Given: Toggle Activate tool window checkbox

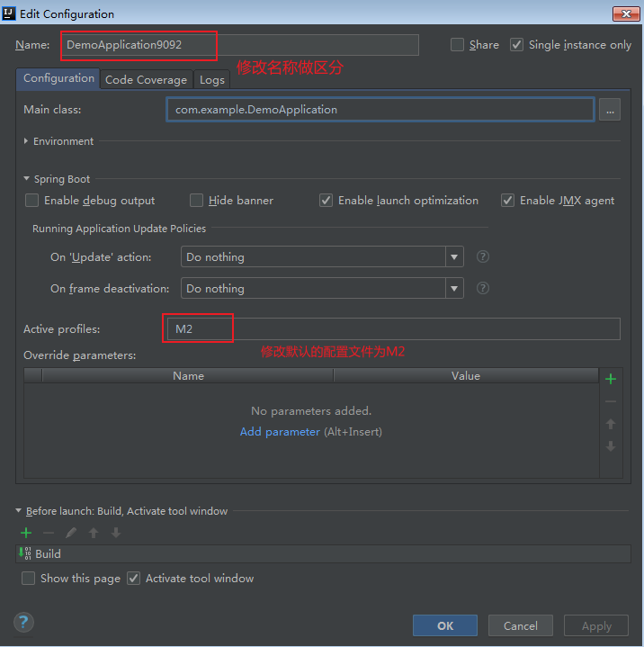Looking at the screenshot, I should (x=133, y=578).
